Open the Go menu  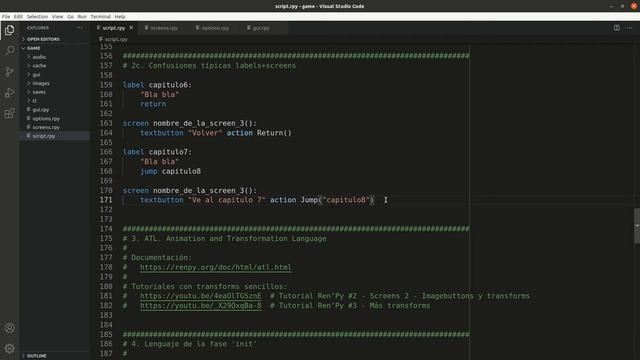(x=70, y=17)
